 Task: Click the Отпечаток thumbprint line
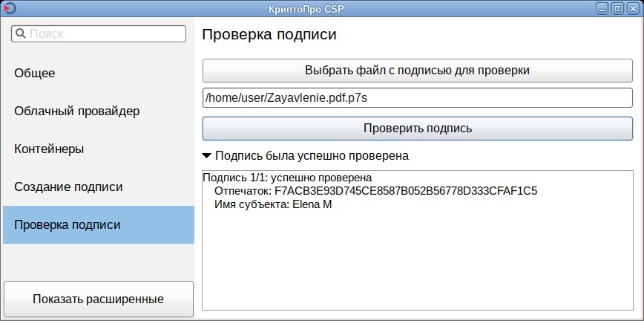pyautogui.click(x=375, y=191)
